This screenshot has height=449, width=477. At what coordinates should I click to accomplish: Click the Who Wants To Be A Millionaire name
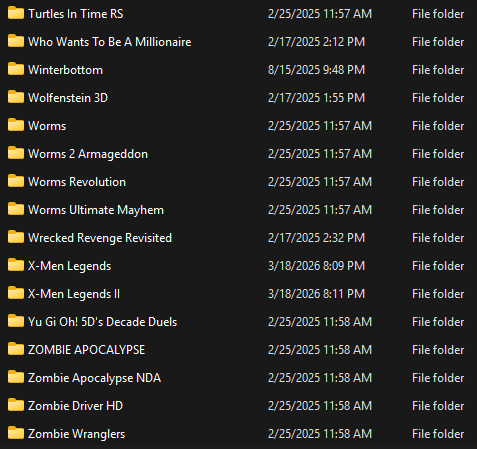[x=110, y=42]
